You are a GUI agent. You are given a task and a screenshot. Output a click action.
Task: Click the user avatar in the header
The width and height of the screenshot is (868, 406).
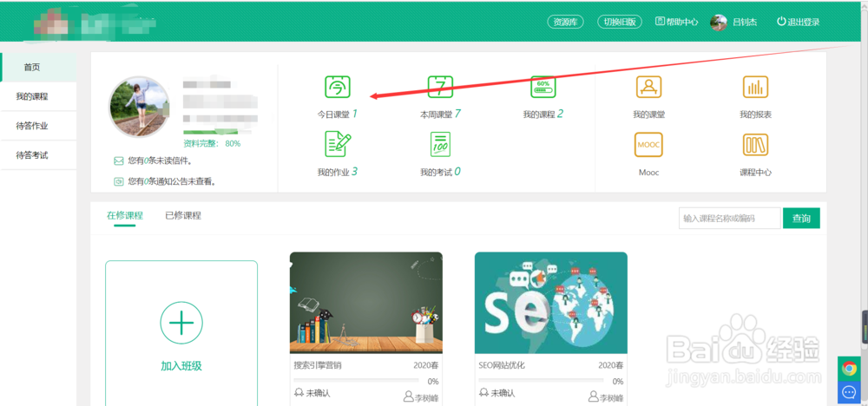[x=719, y=23]
